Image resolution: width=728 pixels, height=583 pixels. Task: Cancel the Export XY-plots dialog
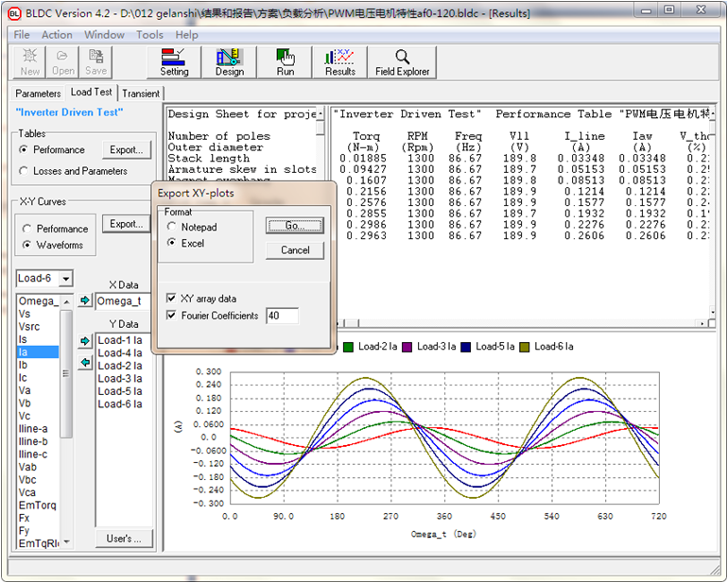[x=295, y=250]
